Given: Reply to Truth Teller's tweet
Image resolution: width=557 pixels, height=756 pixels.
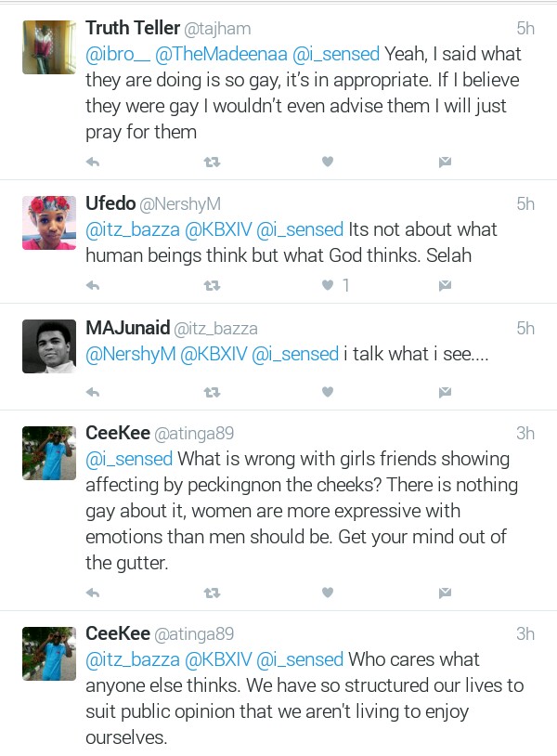Looking at the screenshot, I should [93, 162].
